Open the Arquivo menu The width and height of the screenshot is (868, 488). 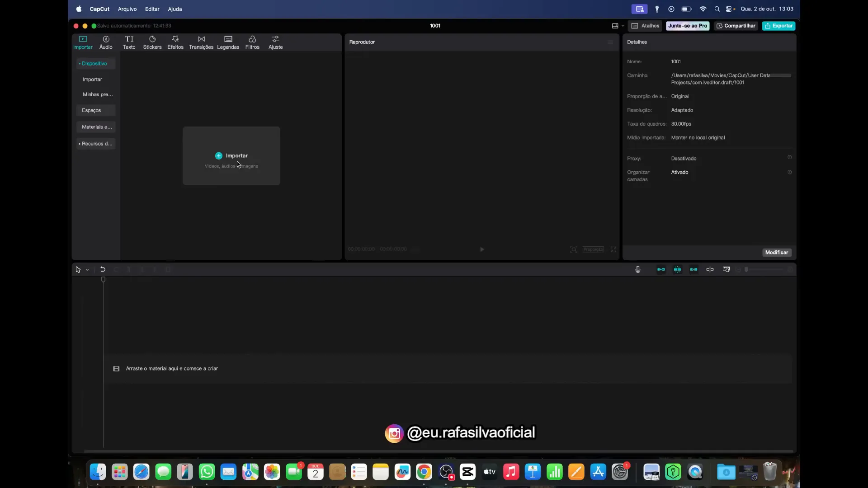(x=127, y=9)
